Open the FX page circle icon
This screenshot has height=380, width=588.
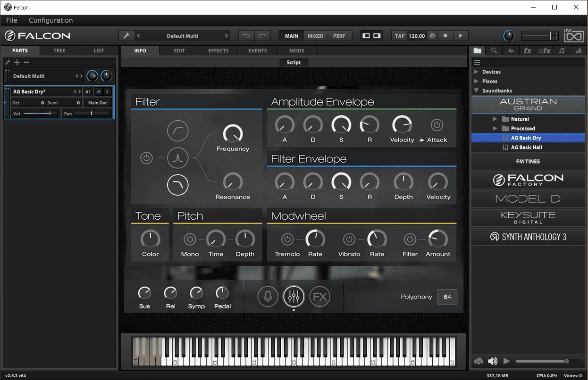point(319,297)
